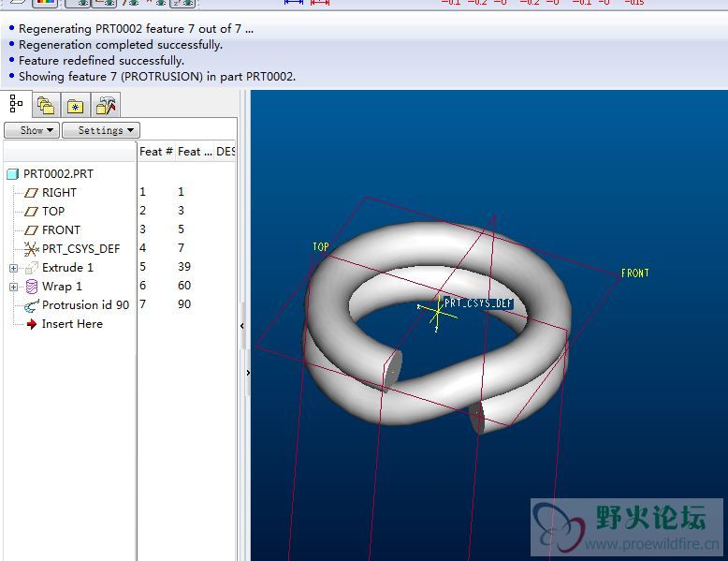
Task: Click the 'Regenerating PRT0002 feature 7' message
Action: point(136,29)
